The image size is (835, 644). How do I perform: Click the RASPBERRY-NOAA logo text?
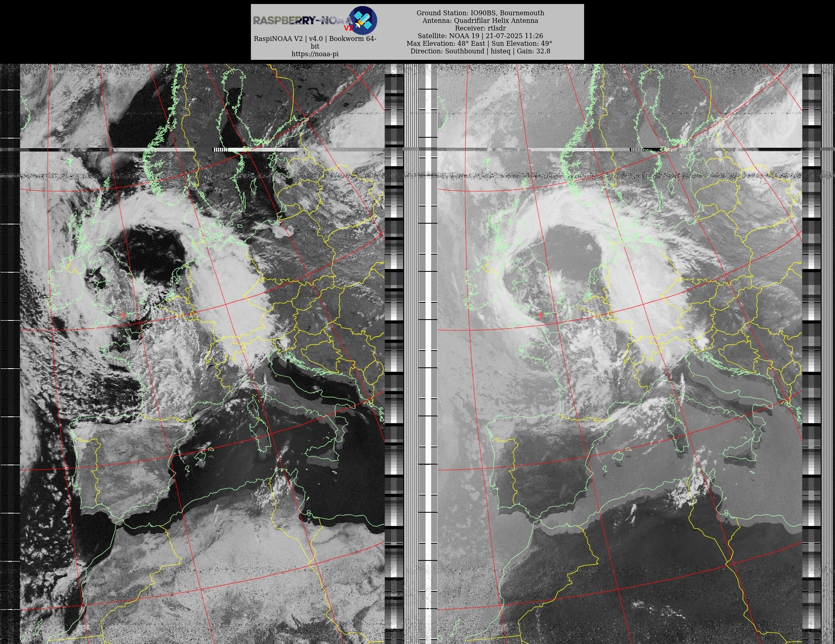pos(303,21)
